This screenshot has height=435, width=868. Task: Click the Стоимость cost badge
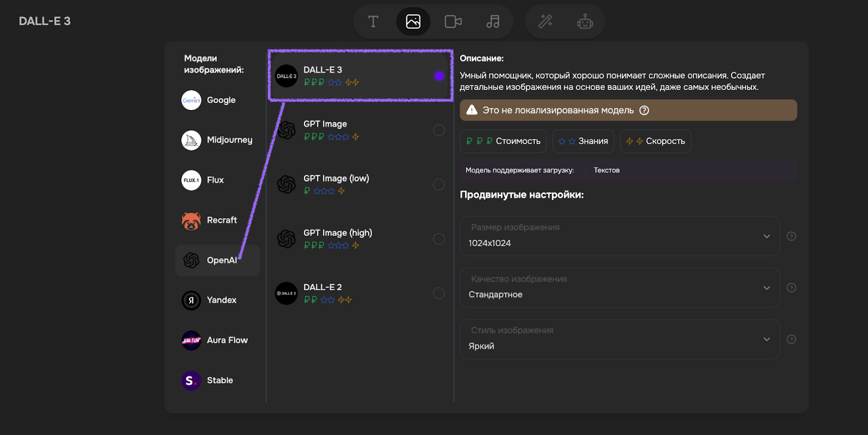tap(503, 141)
